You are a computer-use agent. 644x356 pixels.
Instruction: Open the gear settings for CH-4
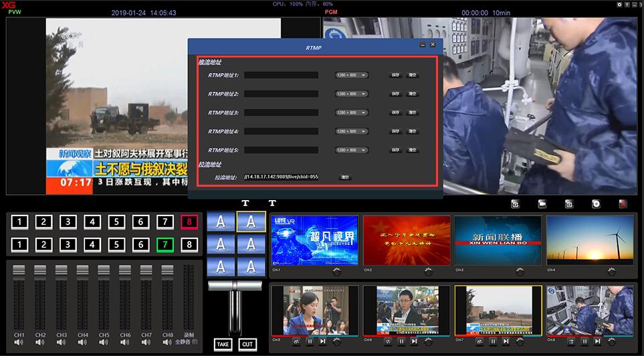pos(611,270)
